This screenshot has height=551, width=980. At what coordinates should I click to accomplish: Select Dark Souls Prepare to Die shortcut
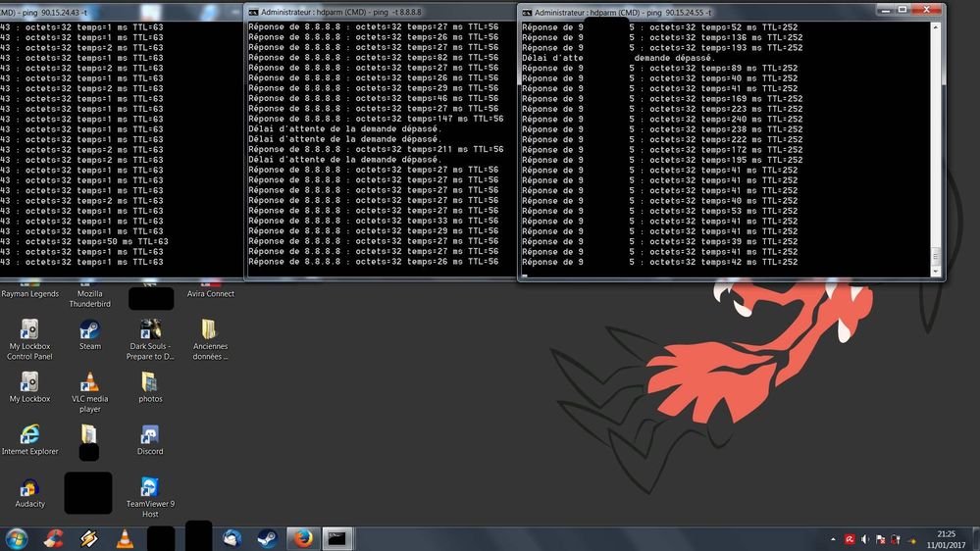[150, 339]
